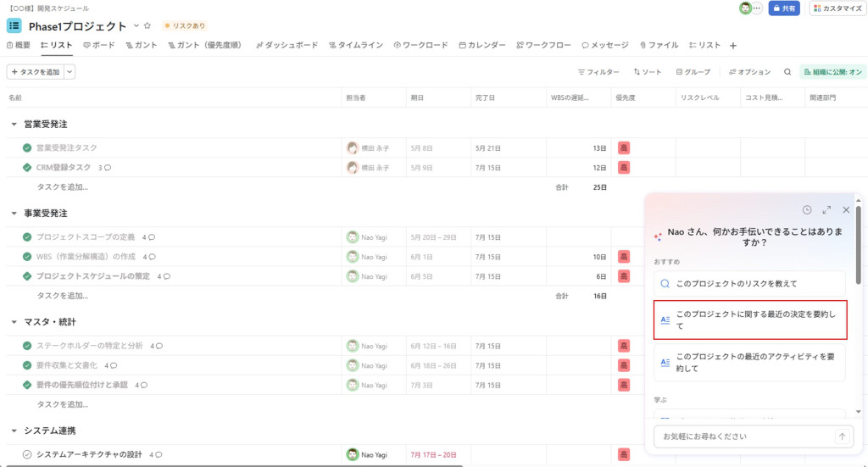Click 横田 永子 assignee of 営業受発注タスク

(x=368, y=147)
